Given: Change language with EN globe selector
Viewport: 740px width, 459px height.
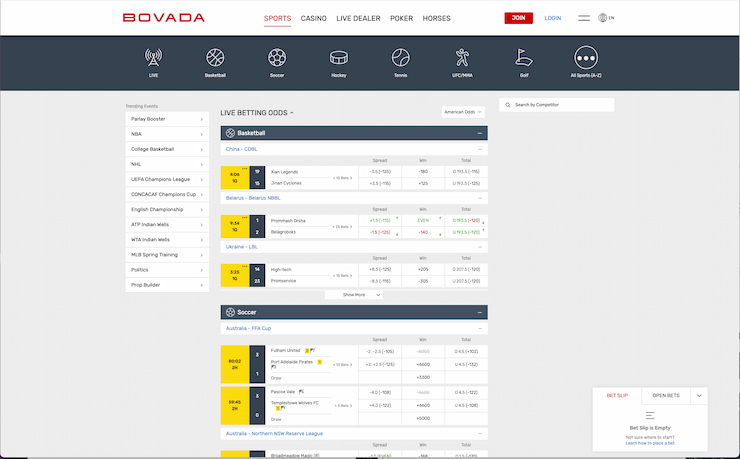Looking at the screenshot, I should [608, 18].
